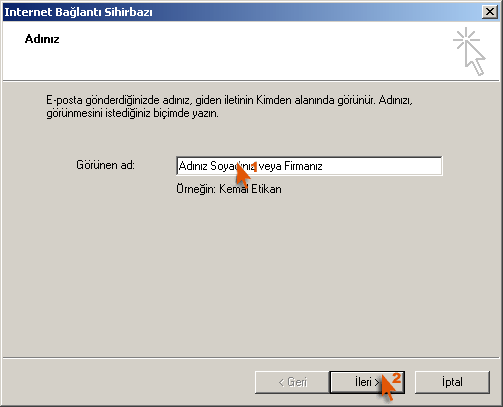503x407 pixels.
Task: Go forward with the İleri button
Action: tap(367, 382)
